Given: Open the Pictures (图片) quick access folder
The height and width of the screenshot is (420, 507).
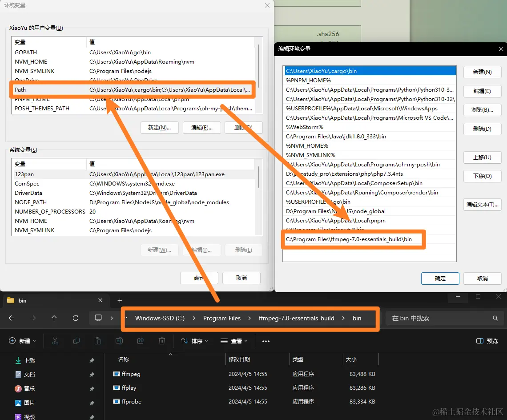Looking at the screenshot, I should [29, 403].
